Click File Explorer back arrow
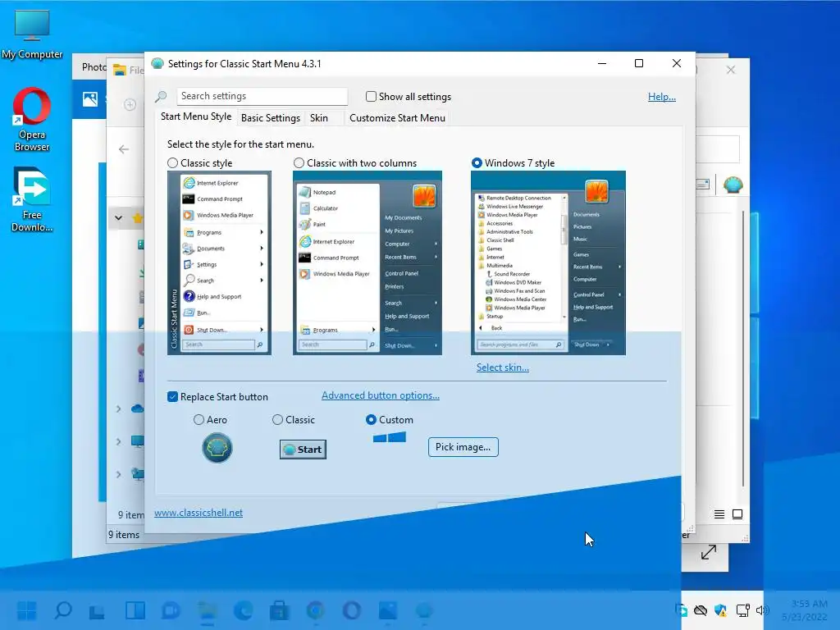 click(x=124, y=149)
